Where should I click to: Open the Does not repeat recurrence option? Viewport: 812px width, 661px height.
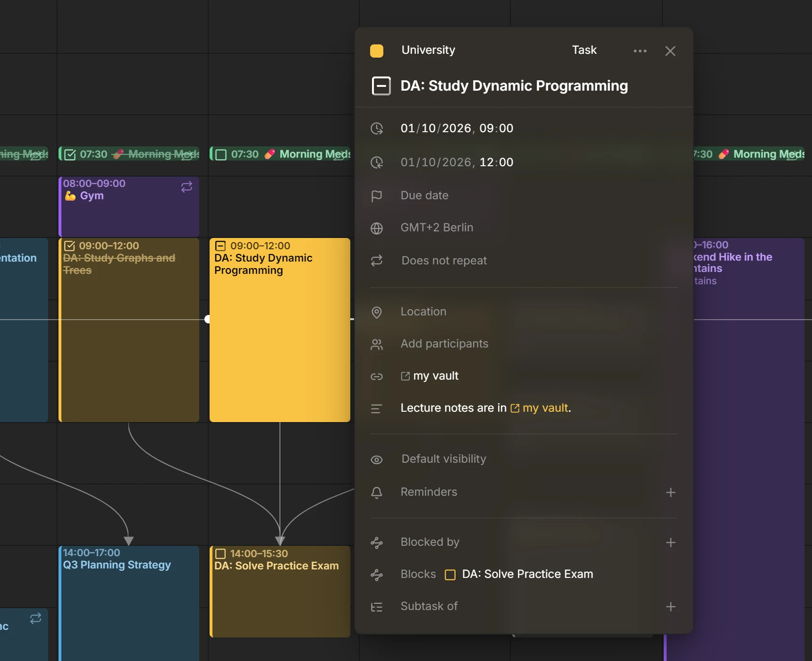(444, 261)
